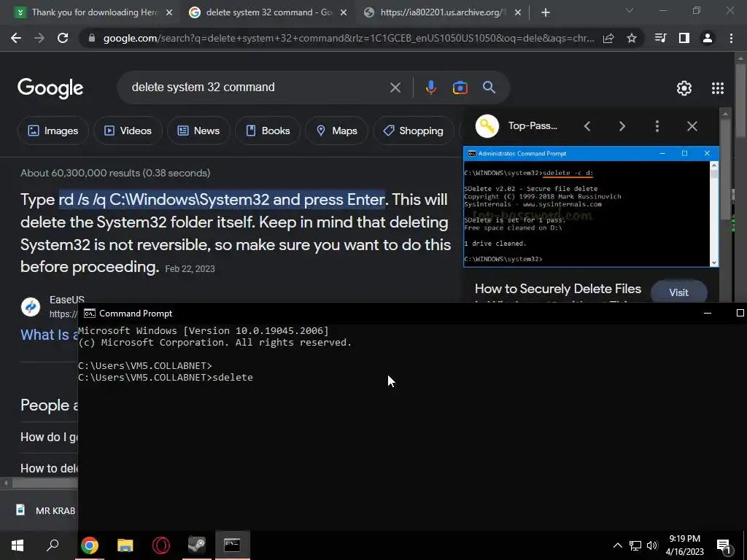Filter results by News
This screenshot has height=560, width=747.
point(198,131)
